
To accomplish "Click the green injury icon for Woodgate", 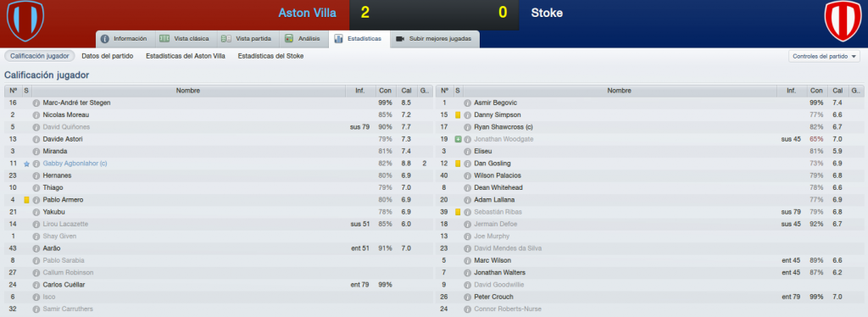I will [x=458, y=139].
